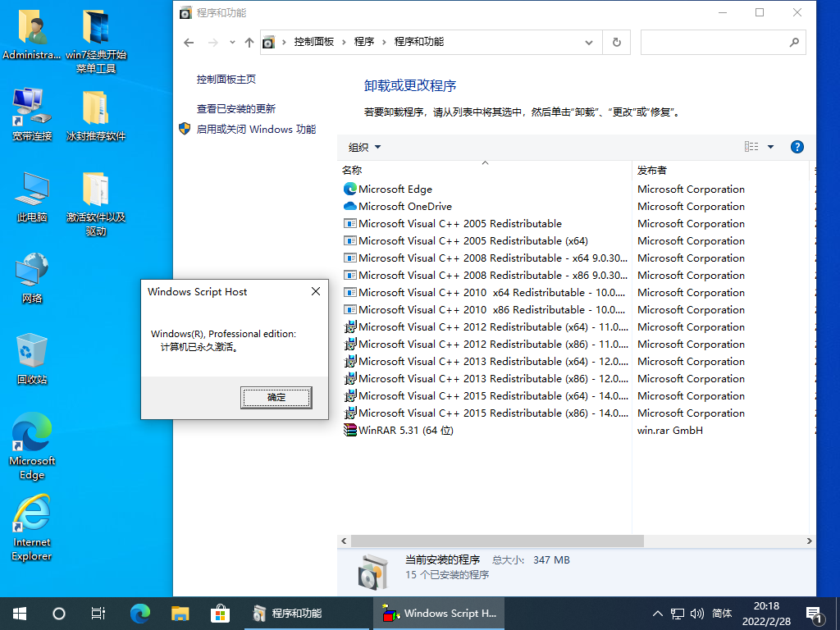Refresh the programs list
The height and width of the screenshot is (630, 840).
coord(617,43)
